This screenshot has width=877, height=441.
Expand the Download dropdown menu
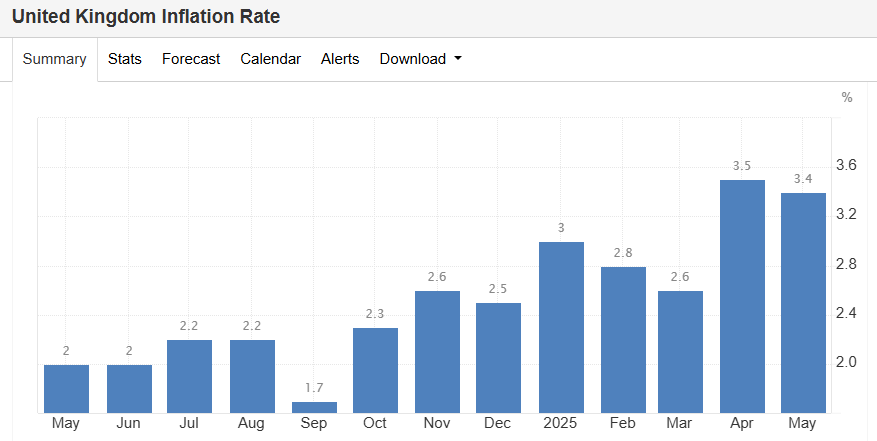(421, 59)
